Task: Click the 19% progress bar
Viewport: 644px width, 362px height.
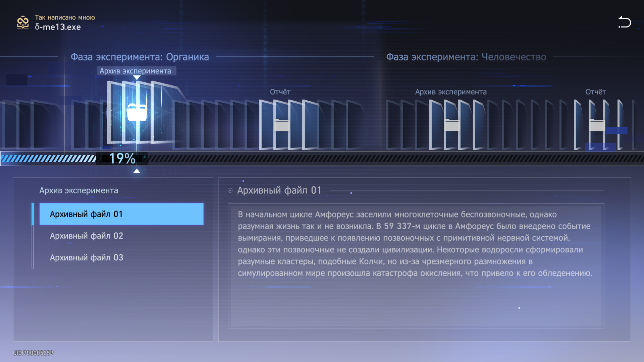Action: point(122,159)
